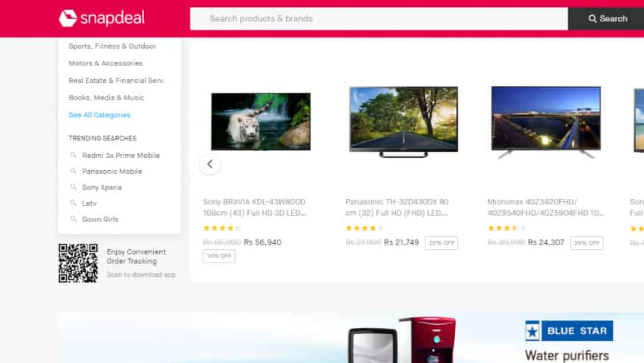Screen dimensions: 644x363
Task: Click the Search button
Action: coord(606,18)
